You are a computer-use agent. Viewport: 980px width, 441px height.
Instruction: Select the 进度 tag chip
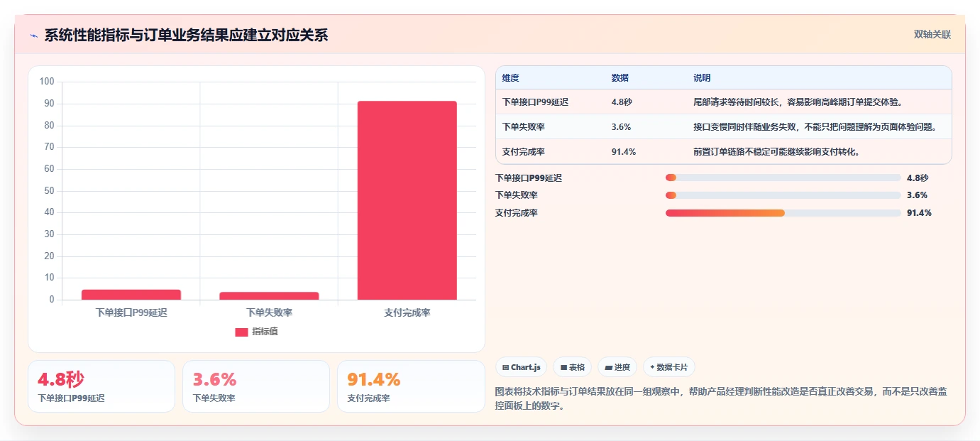coord(617,367)
